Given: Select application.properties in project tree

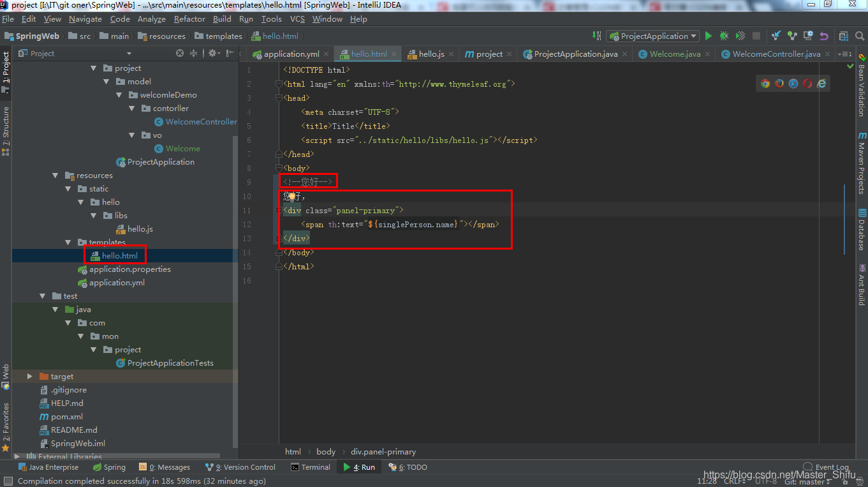Looking at the screenshot, I should (124, 269).
